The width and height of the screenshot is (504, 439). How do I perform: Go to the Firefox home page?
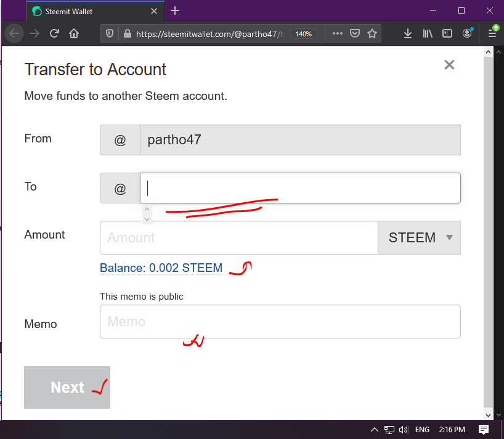74,33
